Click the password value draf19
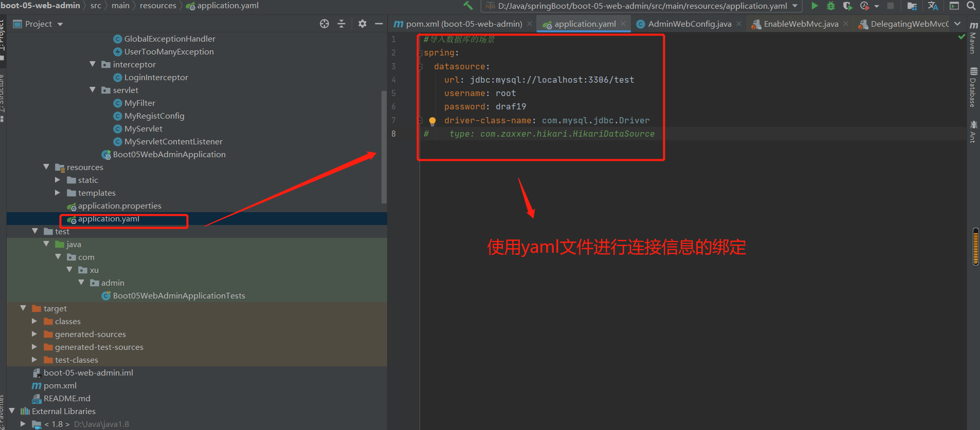 tap(511, 106)
